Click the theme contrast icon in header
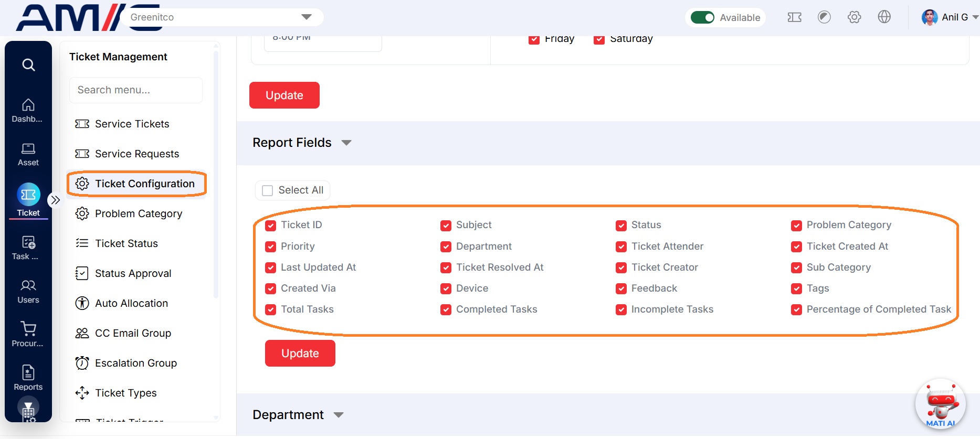Screen dimensions: 980x439 824,17
